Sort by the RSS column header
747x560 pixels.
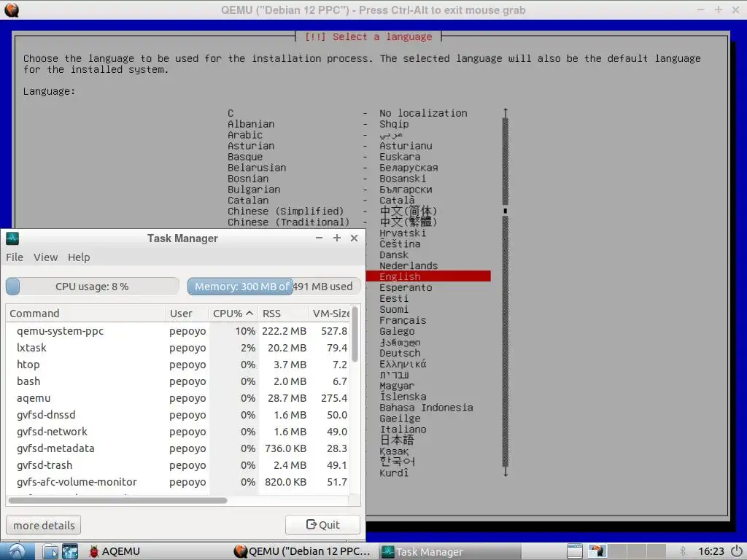click(282, 314)
